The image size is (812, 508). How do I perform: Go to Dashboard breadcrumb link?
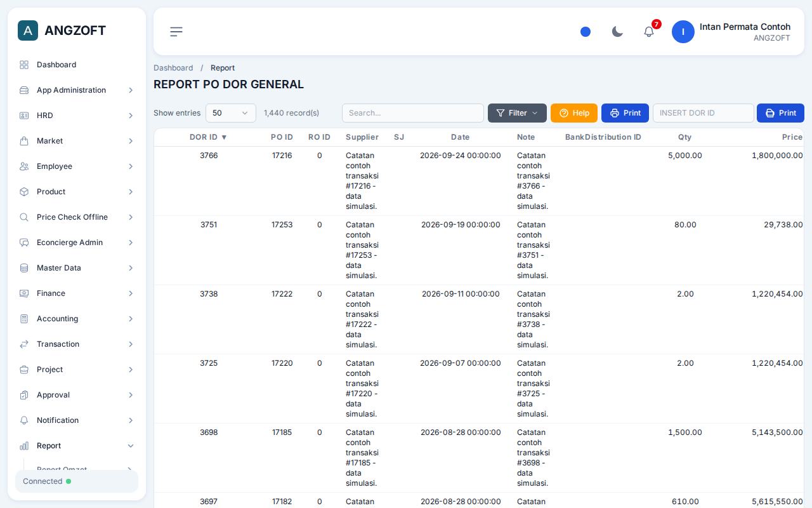pyautogui.click(x=173, y=68)
